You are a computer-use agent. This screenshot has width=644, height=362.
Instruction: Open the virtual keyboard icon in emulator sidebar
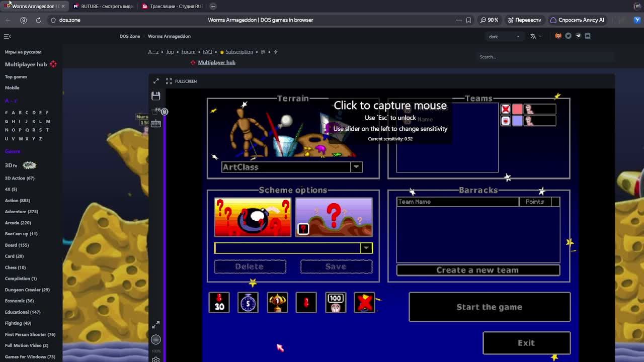(x=155, y=124)
